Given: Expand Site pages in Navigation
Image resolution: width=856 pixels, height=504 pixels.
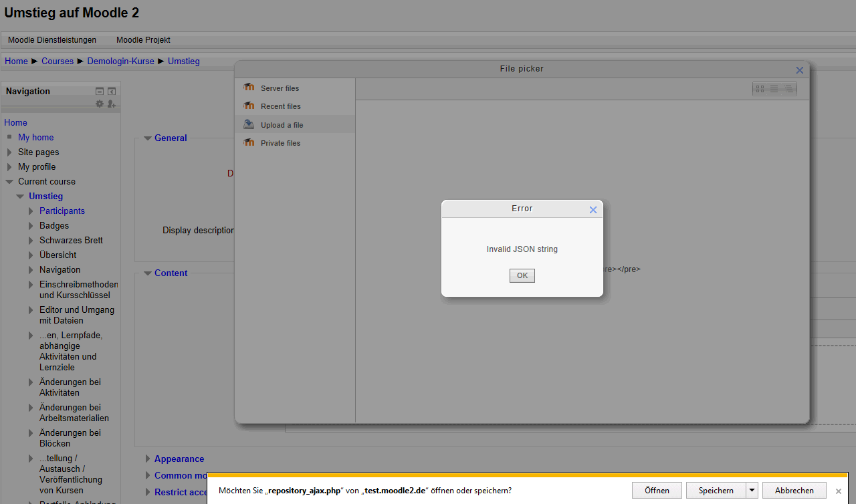Looking at the screenshot, I should (9, 152).
